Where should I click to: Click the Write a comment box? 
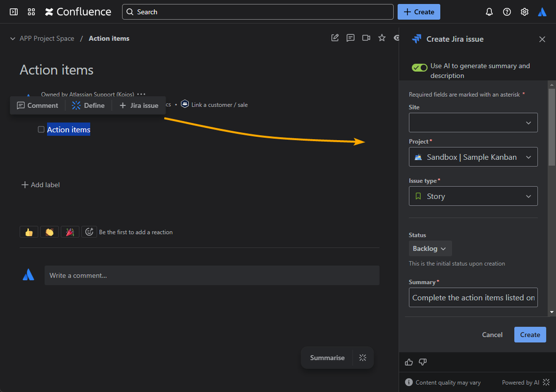(x=211, y=275)
